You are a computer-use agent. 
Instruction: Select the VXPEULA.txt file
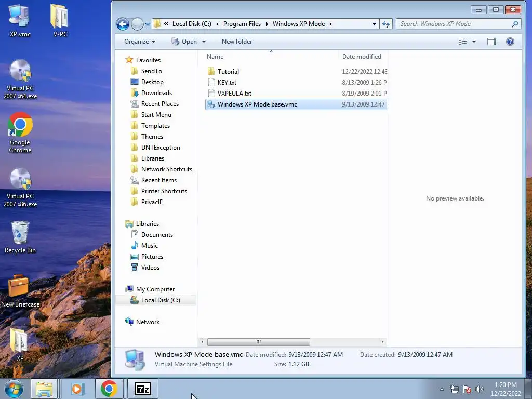pos(296,94)
